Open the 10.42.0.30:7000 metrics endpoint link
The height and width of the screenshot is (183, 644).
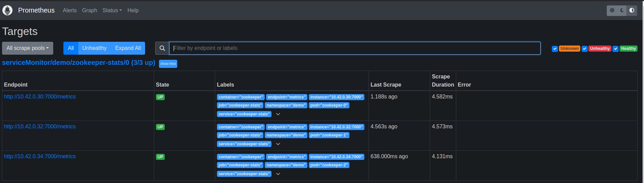click(40, 97)
